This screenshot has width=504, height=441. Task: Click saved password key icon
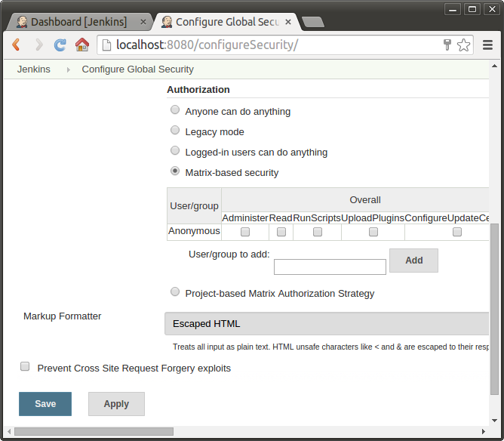pos(447,45)
